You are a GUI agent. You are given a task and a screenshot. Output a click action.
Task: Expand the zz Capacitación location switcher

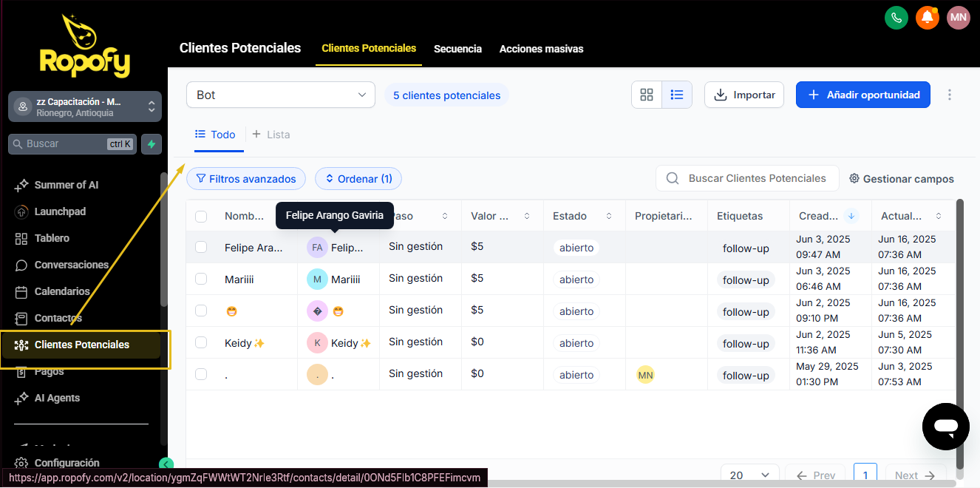tap(85, 106)
